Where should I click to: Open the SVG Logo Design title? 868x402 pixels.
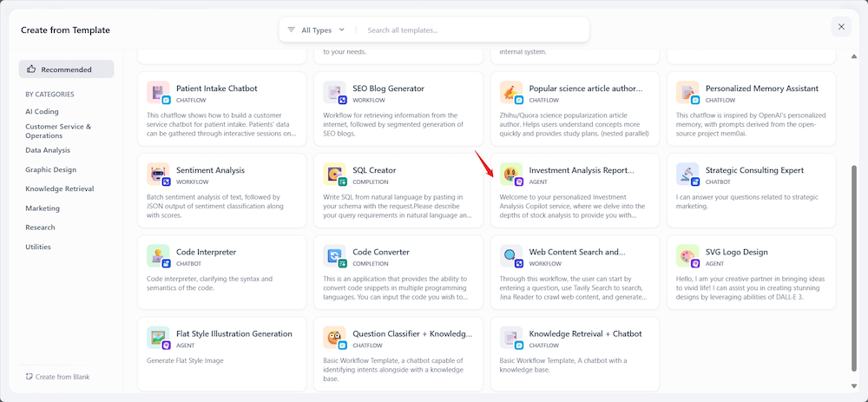tap(737, 252)
